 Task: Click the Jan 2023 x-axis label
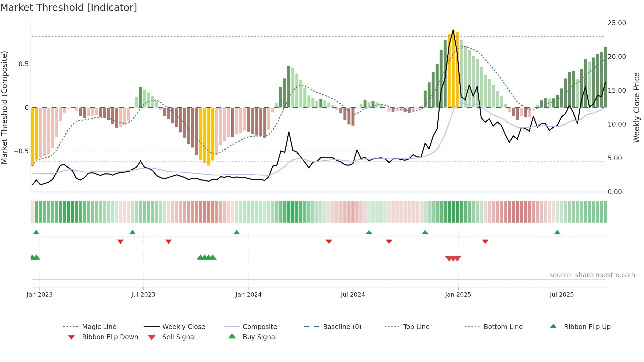[x=40, y=294]
